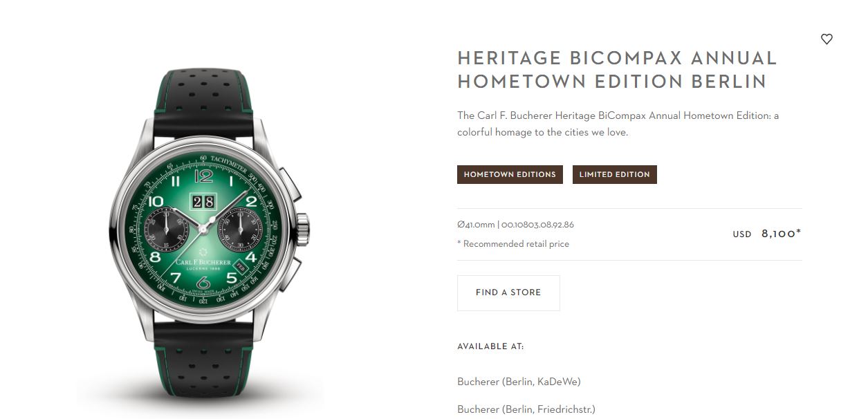
Task: Click the right black subdial
Action: coord(239,230)
